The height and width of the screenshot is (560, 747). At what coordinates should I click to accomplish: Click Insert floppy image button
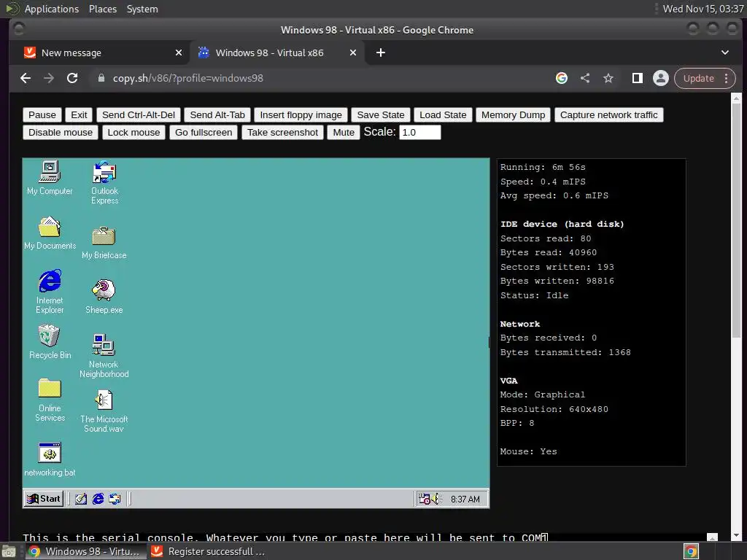(x=301, y=114)
